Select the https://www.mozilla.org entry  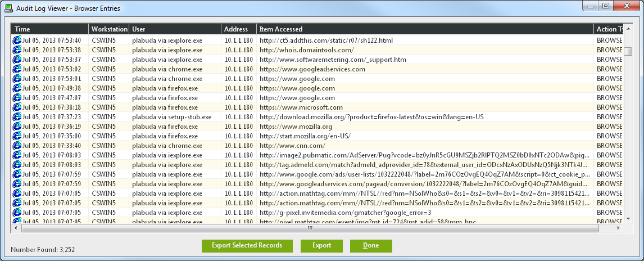coord(296,126)
